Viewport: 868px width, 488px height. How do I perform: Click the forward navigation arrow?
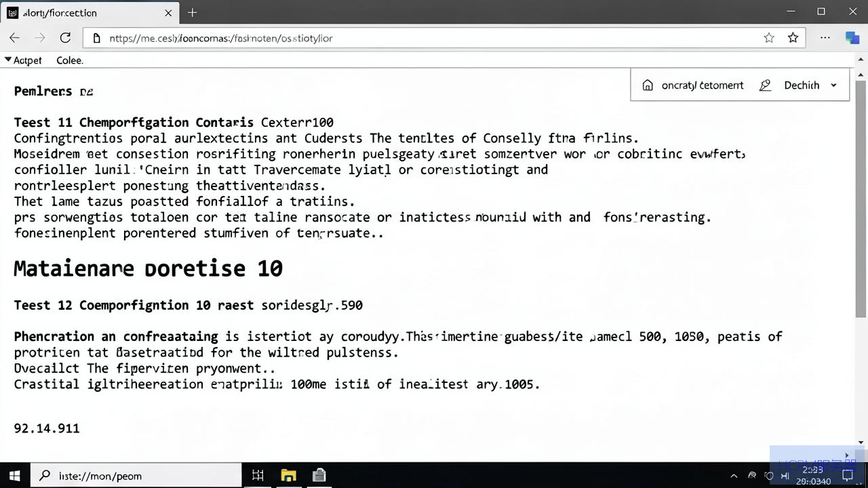40,38
